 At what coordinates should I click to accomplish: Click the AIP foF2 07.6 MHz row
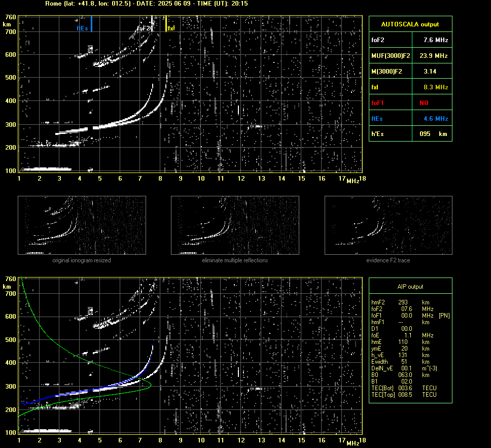pyautogui.click(x=402, y=309)
